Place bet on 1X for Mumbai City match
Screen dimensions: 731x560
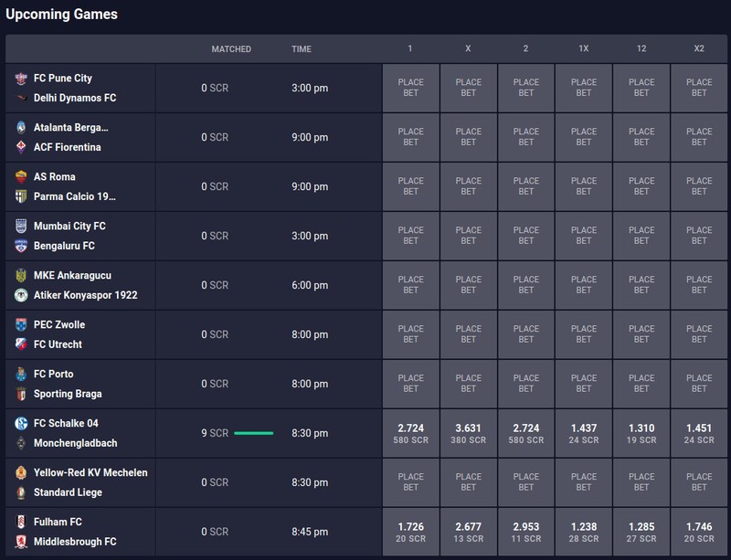point(584,236)
